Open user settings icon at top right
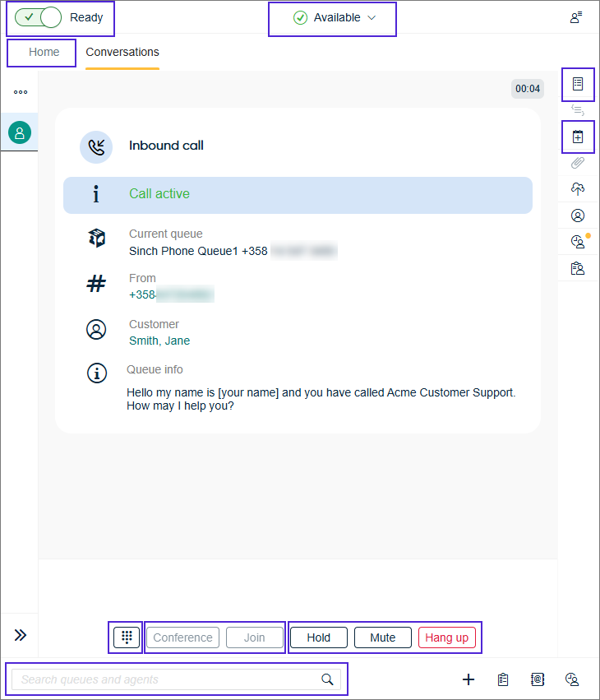Image resolution: width=600 pixels, height=700 pixels. pyautogui.click(x=576, y=17)
